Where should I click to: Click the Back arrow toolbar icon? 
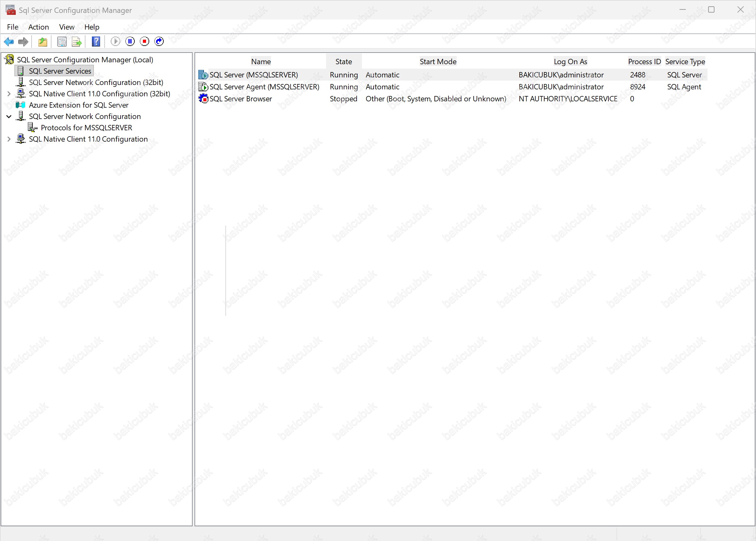pyautogui.click(x=9, y=42)
